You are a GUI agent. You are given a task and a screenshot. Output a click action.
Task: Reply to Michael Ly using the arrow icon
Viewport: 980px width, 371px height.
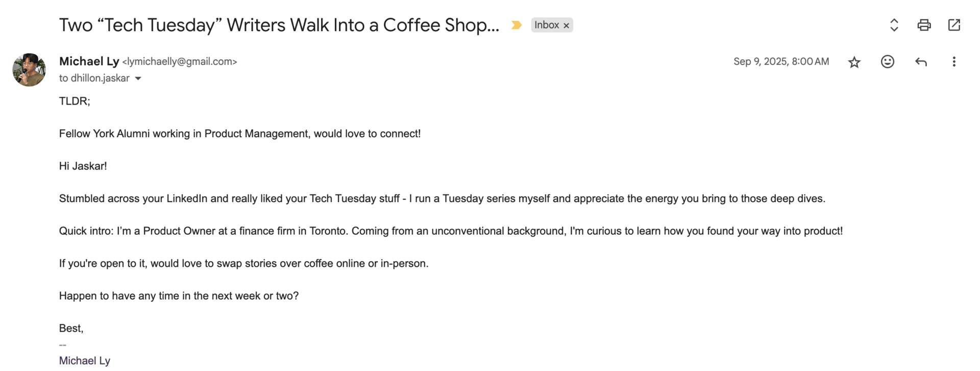(x=921, y=62)
